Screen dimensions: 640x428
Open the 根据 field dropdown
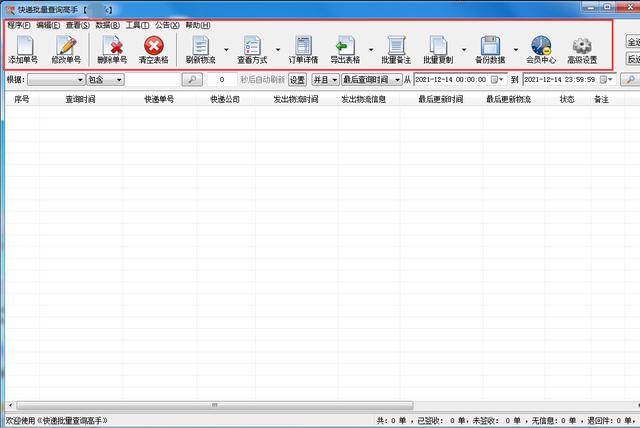coord(56,80)
